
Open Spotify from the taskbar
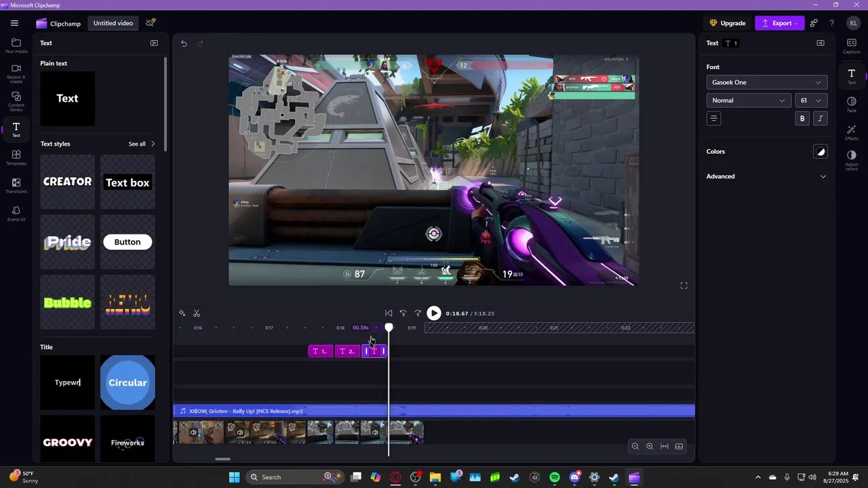(x=555, y=477)
